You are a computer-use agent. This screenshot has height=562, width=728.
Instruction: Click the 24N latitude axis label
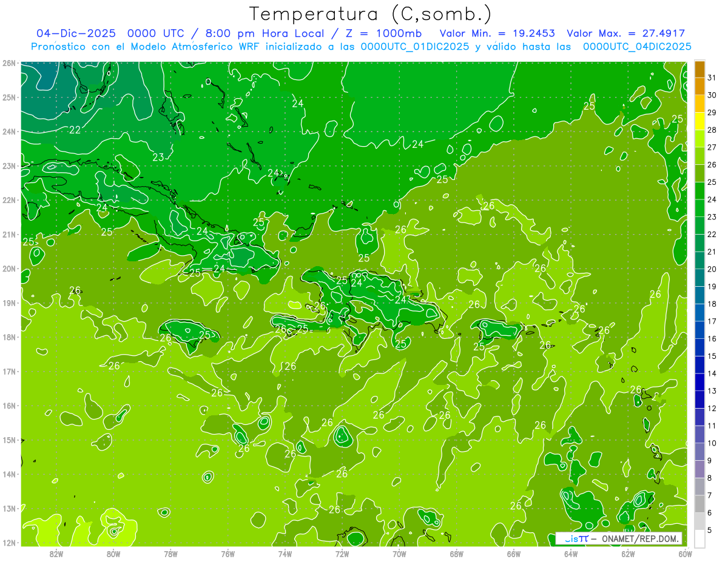[x=9, y=132]
